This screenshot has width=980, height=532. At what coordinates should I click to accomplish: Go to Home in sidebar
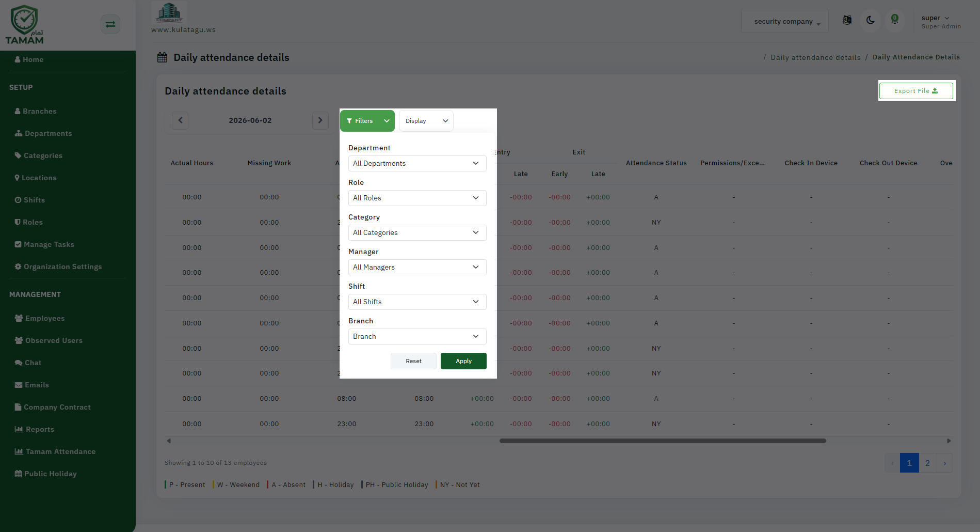tap(29, 59)
